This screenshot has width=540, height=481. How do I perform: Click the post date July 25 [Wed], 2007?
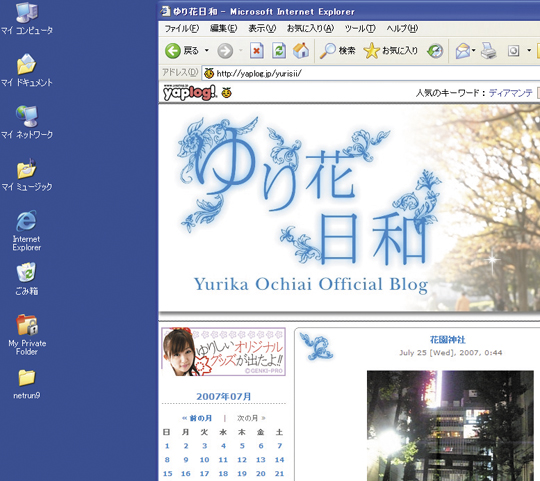(x=450, y=353)
